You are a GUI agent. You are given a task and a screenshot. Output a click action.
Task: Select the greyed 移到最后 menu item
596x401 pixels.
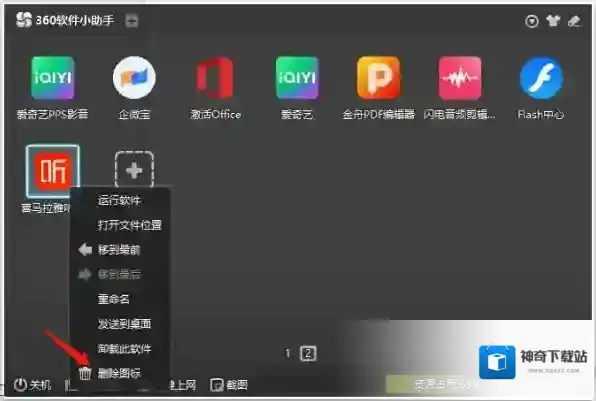pos(119,274)
